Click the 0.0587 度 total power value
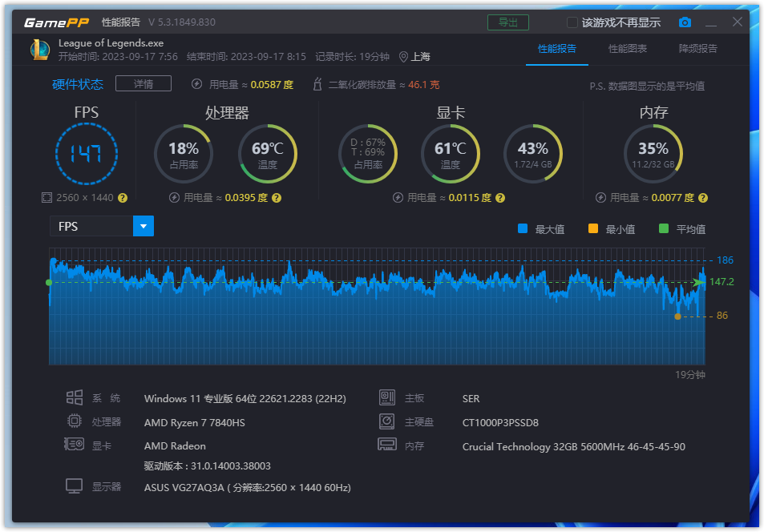The height and width of the screenshot is (532, 764). coord(272,85)
